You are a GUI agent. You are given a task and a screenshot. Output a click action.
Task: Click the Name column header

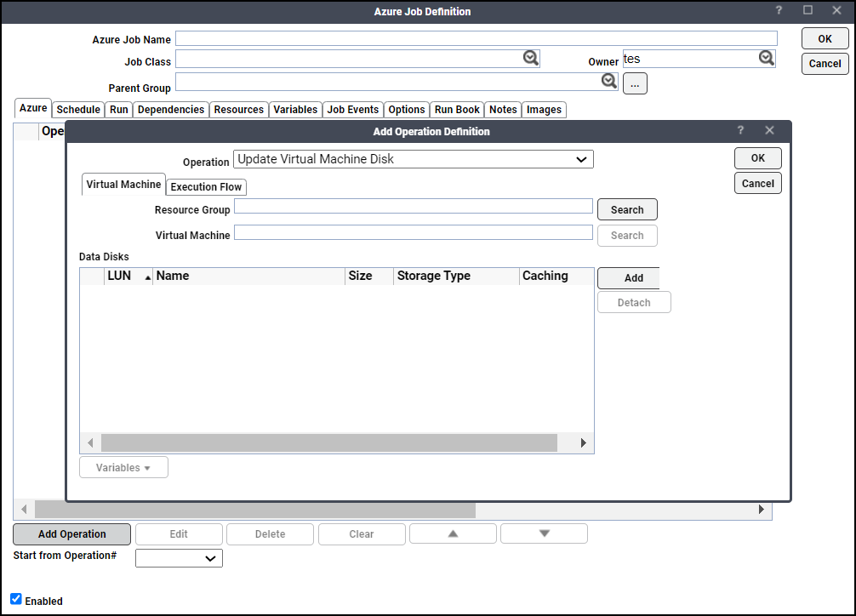click(x=249, y=277)
